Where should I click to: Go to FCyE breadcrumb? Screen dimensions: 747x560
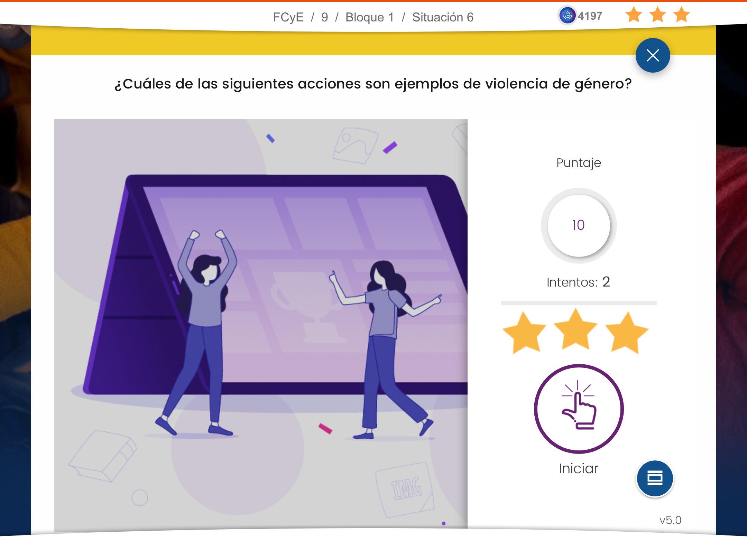pyautogui.click(x=288, y=17)
